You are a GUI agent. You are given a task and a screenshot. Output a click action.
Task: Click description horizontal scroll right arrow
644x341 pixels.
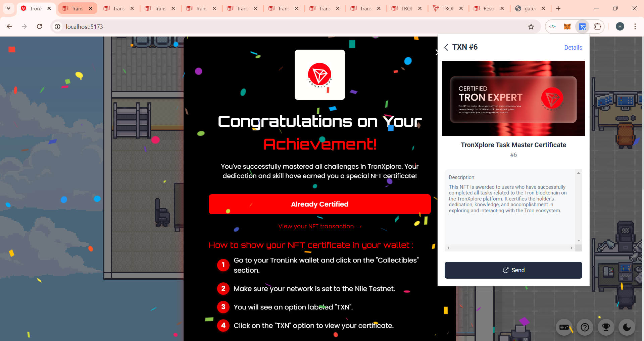click(x=572, y=248)
